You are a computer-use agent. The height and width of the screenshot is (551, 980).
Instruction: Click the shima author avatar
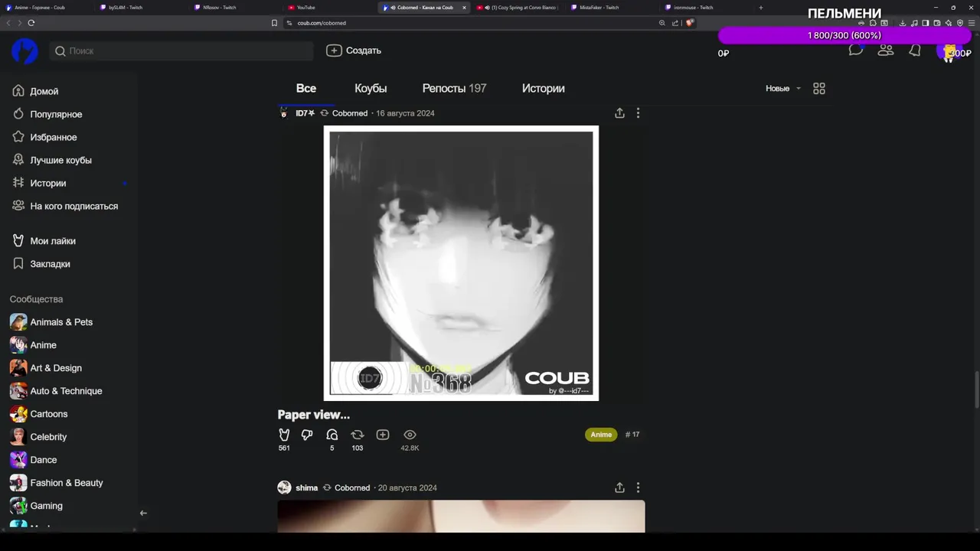point(284,487)
